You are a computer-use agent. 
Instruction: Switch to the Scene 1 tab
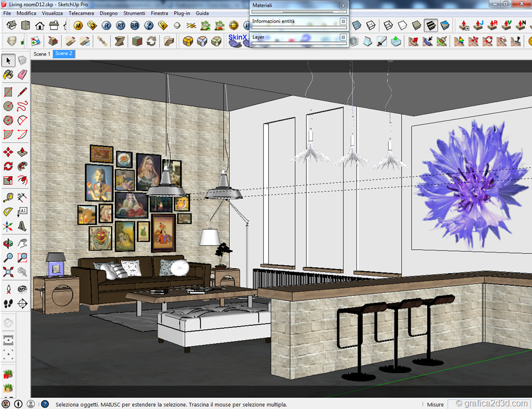(x=42, y=54)
